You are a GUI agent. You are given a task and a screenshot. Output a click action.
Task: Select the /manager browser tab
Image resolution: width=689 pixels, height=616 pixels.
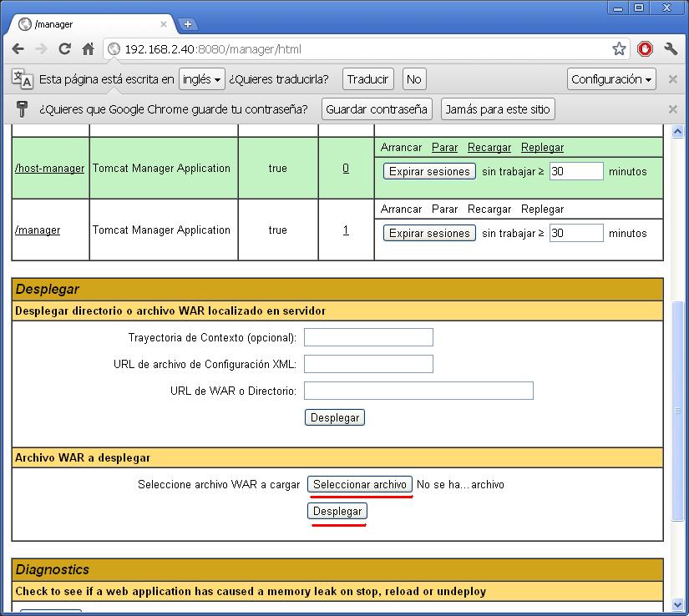[x=92, y=24]
